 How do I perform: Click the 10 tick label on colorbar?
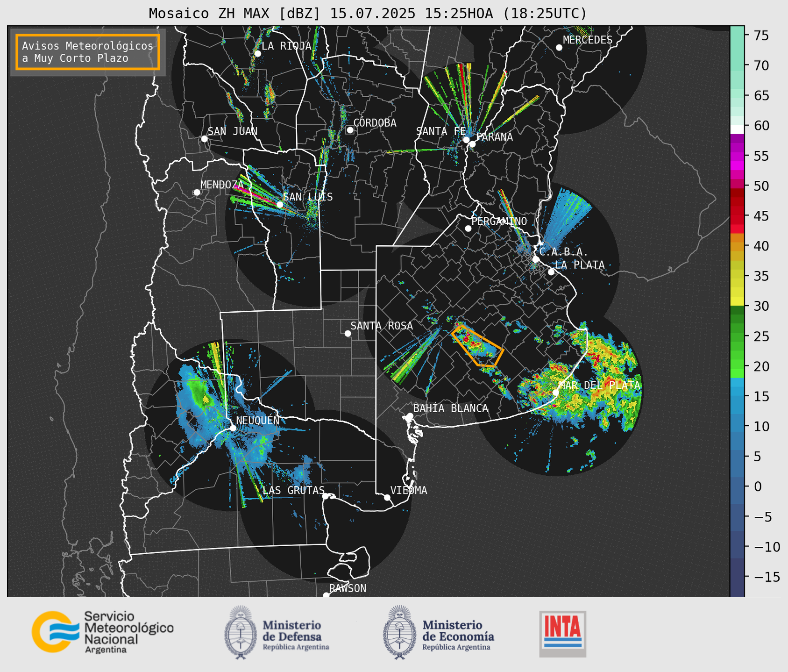tap(761, 426)
